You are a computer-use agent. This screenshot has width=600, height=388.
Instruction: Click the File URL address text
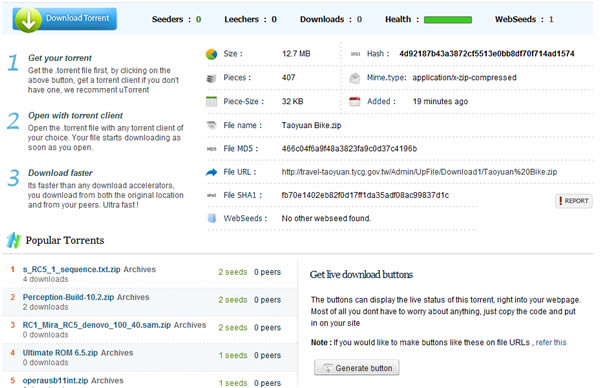(x=419, y=172)
